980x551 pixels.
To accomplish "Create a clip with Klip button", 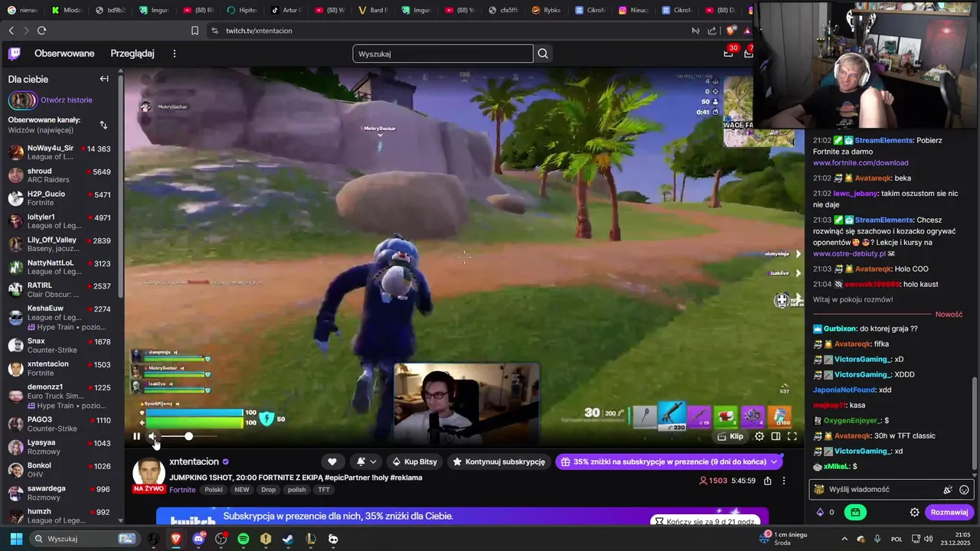I will coord(730,436).
